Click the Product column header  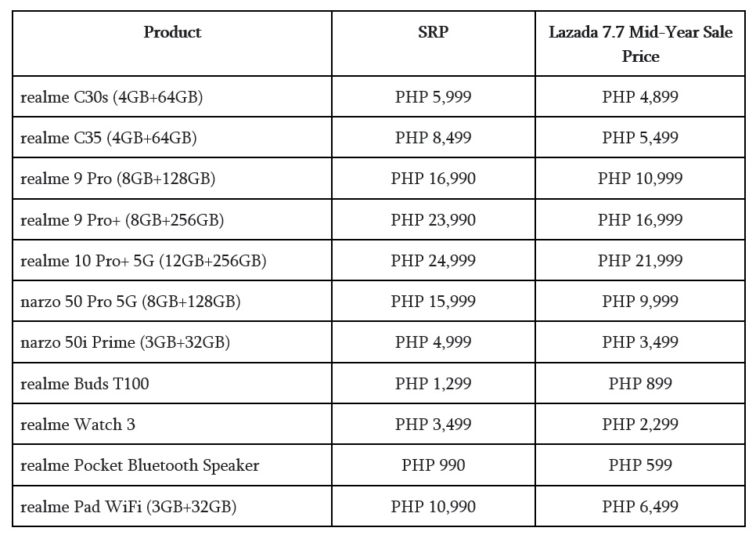tap(172, 32)
